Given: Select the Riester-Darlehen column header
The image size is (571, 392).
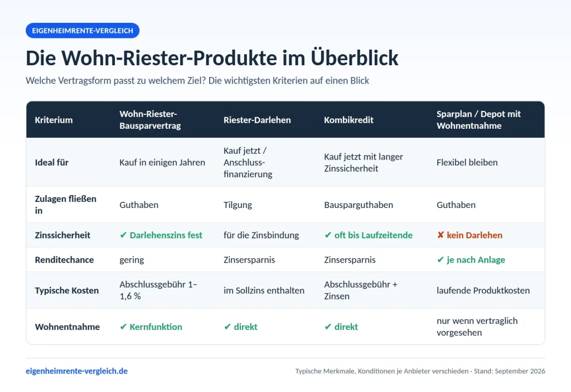Looking at the screenshot, I should [x=257, y=120].
